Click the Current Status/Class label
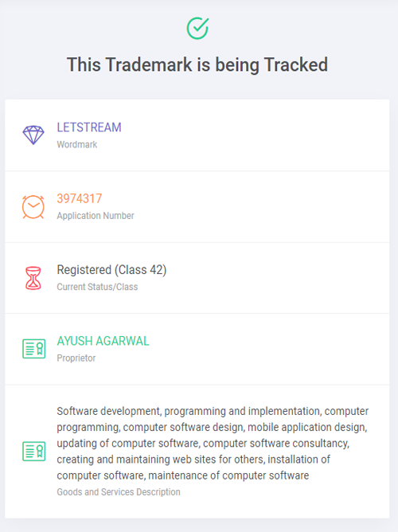398x532 pixels. [97, 287]
